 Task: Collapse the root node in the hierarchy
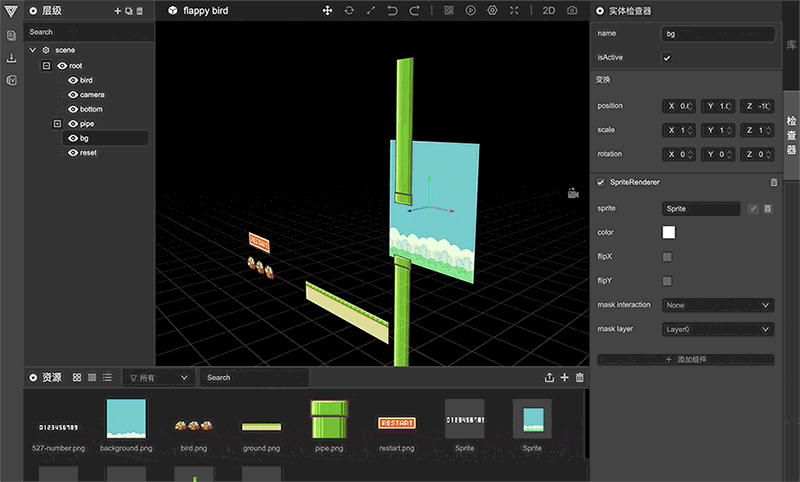tap(46, 66)
